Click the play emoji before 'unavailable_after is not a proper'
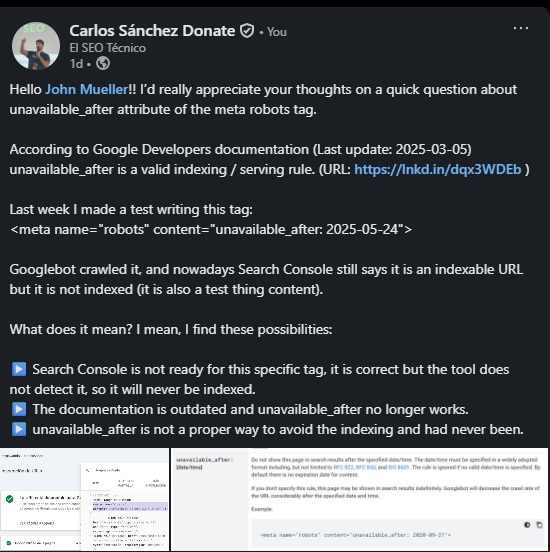The image size is (550, 552). (19, 429)
